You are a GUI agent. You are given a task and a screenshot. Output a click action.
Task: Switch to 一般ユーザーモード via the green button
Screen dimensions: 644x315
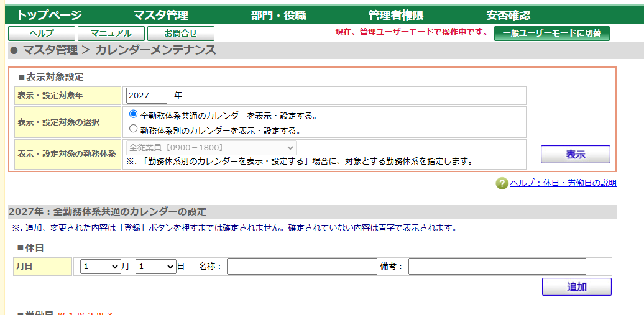coord(551,34)
